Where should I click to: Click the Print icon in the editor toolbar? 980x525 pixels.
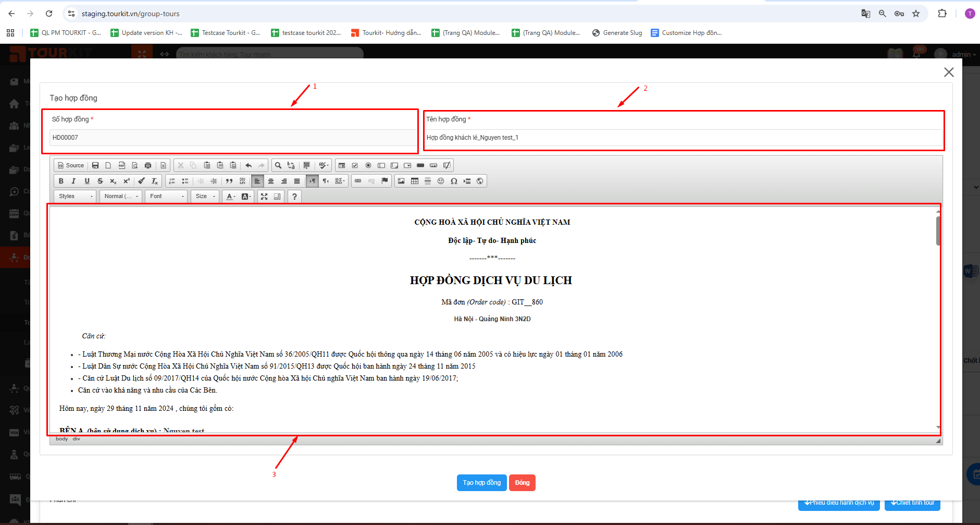point(148,165)
